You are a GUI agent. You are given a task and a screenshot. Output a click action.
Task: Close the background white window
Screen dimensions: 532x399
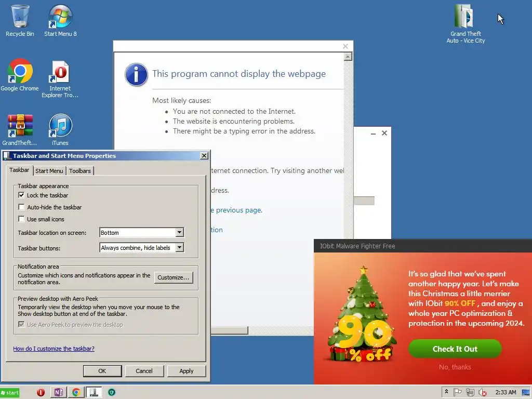click(x=384, y=133)
